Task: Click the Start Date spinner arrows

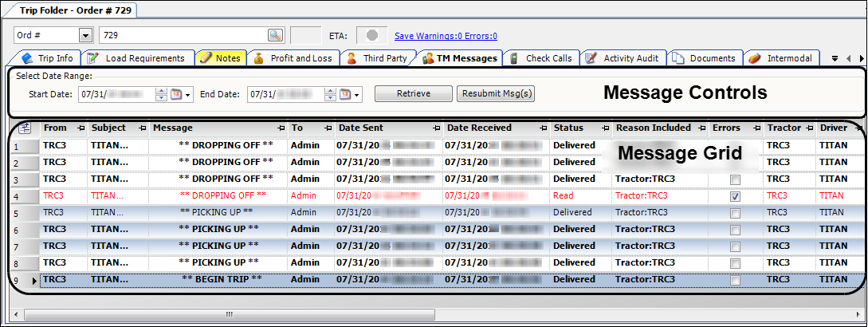Action: (161, 95)
